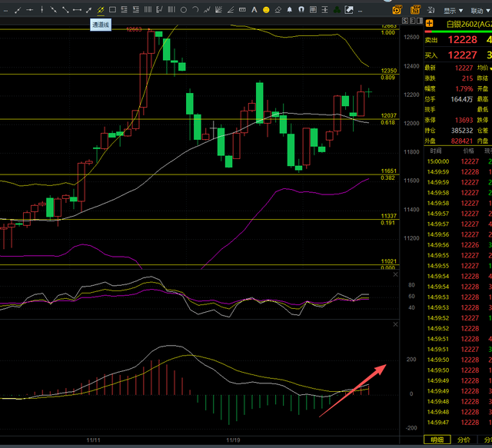The height and width of the screenshot is (448, 492).
Task: Click the 0.191 Fibonacci level label
Action: click(387, 223)
